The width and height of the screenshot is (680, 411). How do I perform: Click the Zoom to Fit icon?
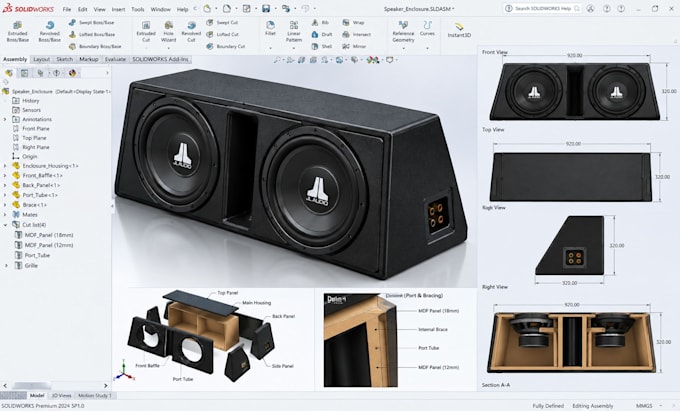[277, 60]
